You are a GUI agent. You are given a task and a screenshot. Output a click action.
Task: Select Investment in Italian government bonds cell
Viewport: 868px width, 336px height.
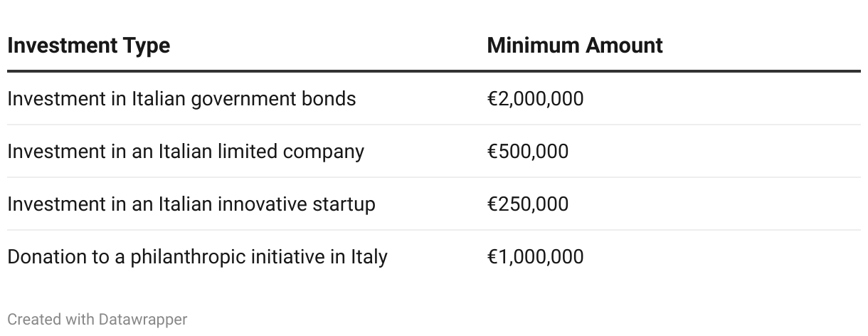click(x=181, y=98)
